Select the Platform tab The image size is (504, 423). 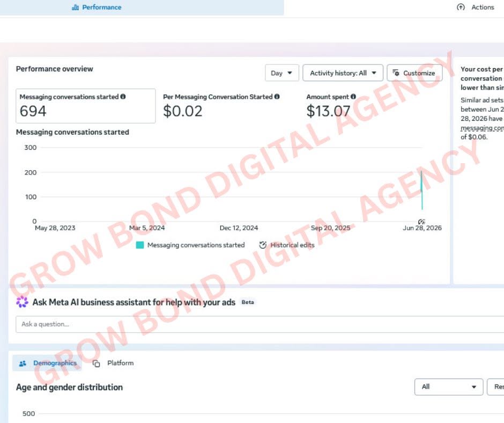click(113, 363)
